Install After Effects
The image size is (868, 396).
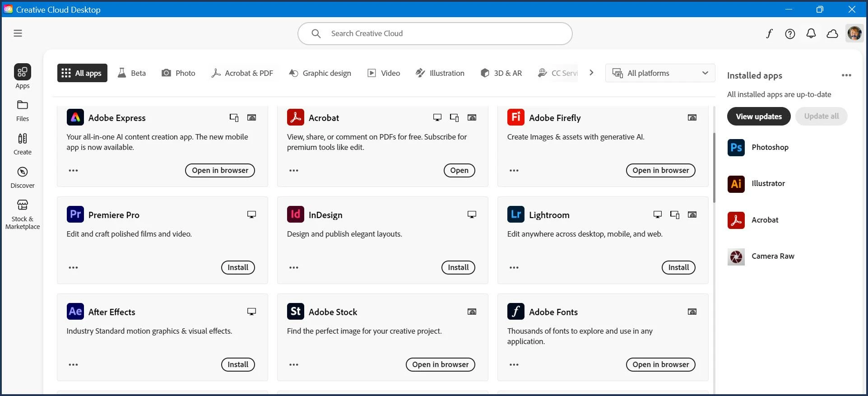[x=238, y=365]
